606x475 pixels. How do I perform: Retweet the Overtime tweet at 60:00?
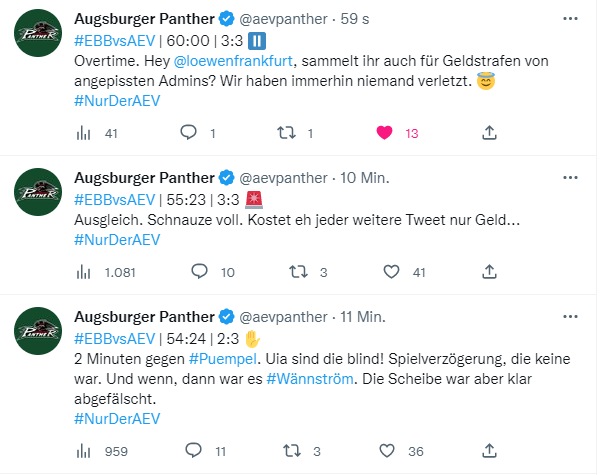[286, 133]
